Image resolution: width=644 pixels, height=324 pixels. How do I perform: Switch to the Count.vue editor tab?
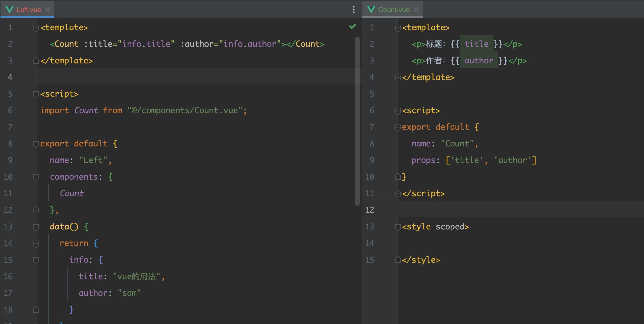pos(392,10)
